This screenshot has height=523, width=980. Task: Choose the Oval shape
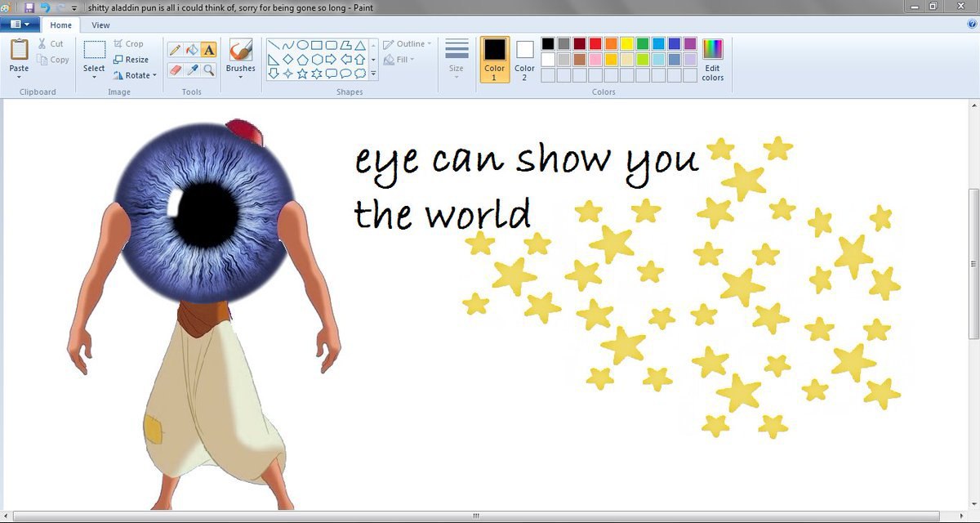[302, 46]
